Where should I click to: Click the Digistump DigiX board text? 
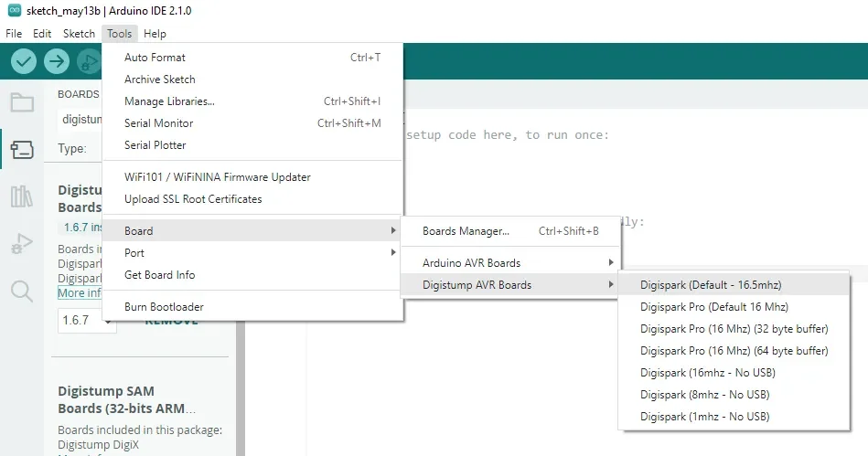coord(99,444)
